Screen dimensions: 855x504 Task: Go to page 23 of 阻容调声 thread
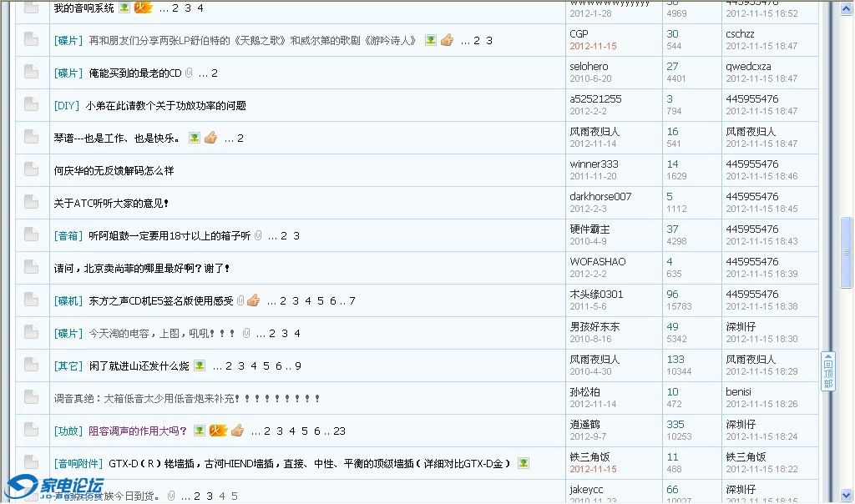(x=339, y=431)
